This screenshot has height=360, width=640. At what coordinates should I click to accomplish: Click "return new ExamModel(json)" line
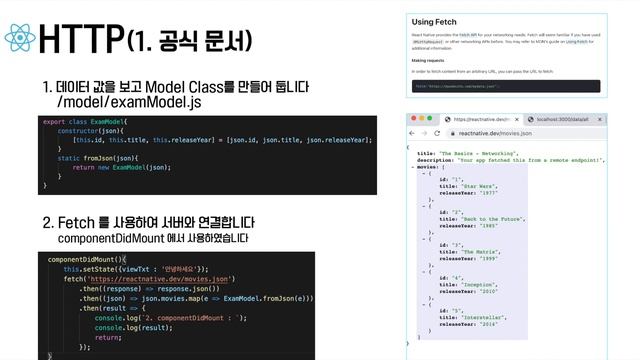pyautogui.click(x=122, y=167)
